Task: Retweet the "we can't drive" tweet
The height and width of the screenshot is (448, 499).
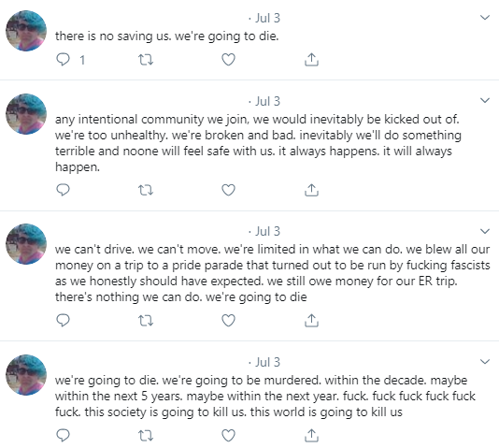Action: pyautogui.click(x=146, y=320)
